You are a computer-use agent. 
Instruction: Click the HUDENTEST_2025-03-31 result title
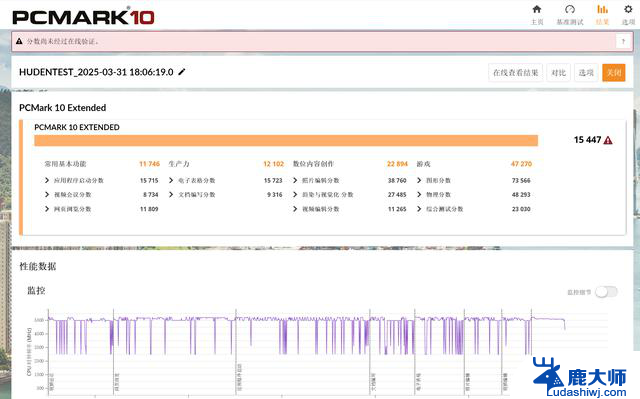click(x=96, y=72)
